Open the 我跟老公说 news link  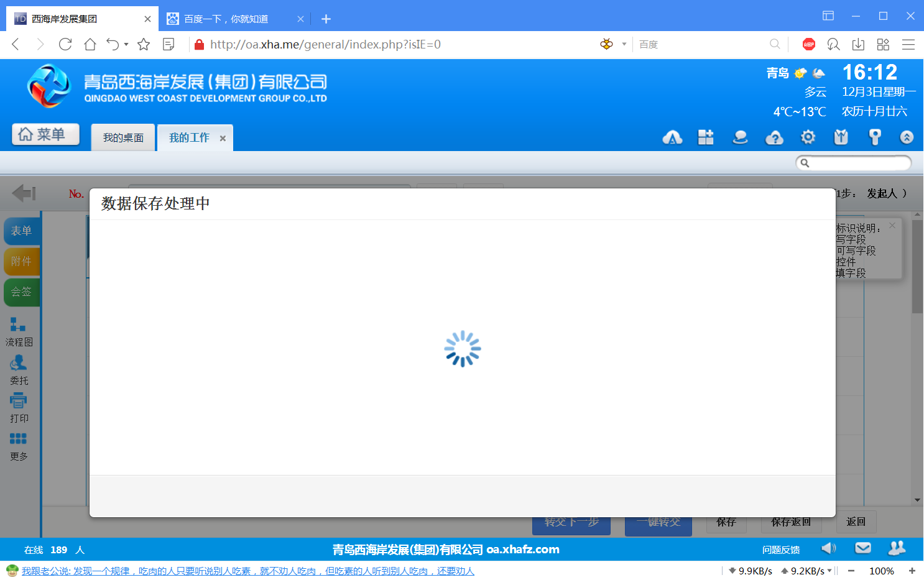click(248, 571)
